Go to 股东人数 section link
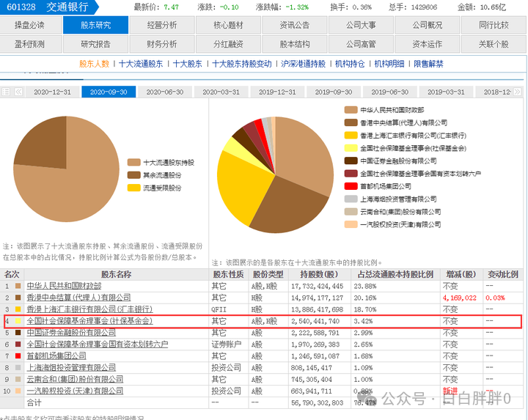 95,64
